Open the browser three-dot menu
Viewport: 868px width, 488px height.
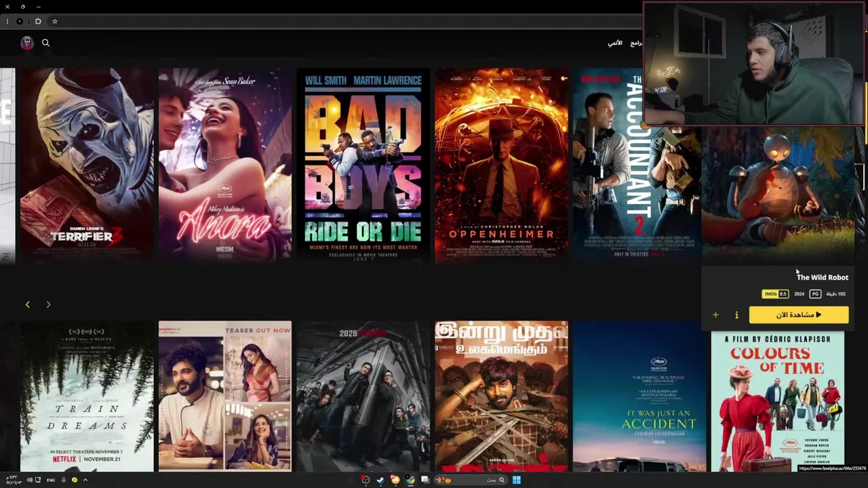point(7,21)
